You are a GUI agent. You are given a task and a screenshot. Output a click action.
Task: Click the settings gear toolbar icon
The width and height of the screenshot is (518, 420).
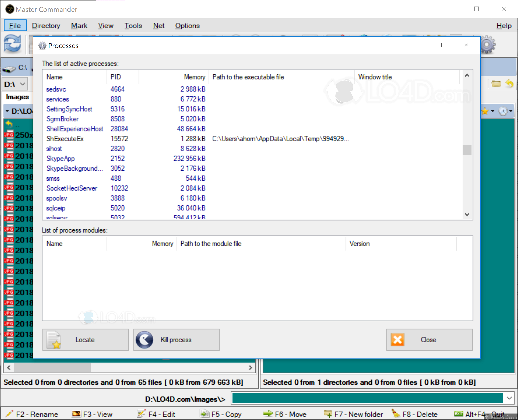487,45
